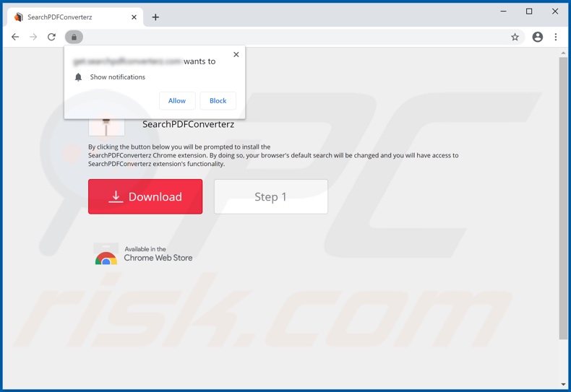This screenshot has height=392, width=571.
Task: Click the Available in the Chrome Web Store badge
Action: (143, 253)
